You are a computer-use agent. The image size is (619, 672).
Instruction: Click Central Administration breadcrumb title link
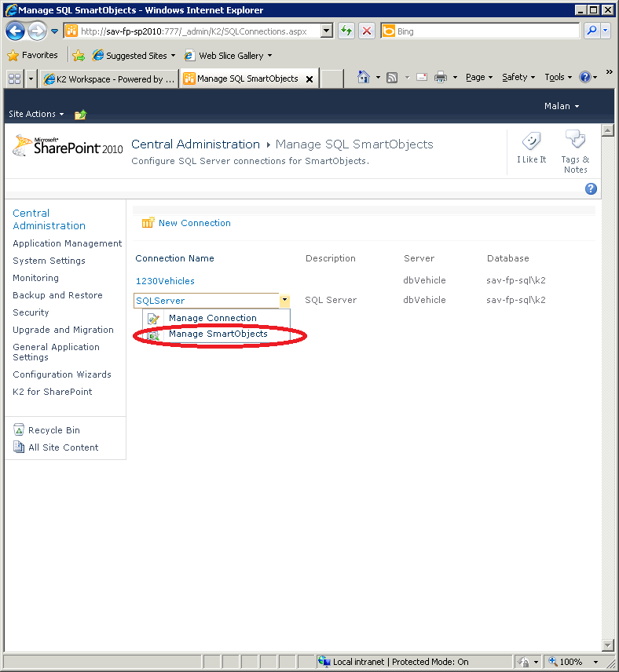(196, 144)
